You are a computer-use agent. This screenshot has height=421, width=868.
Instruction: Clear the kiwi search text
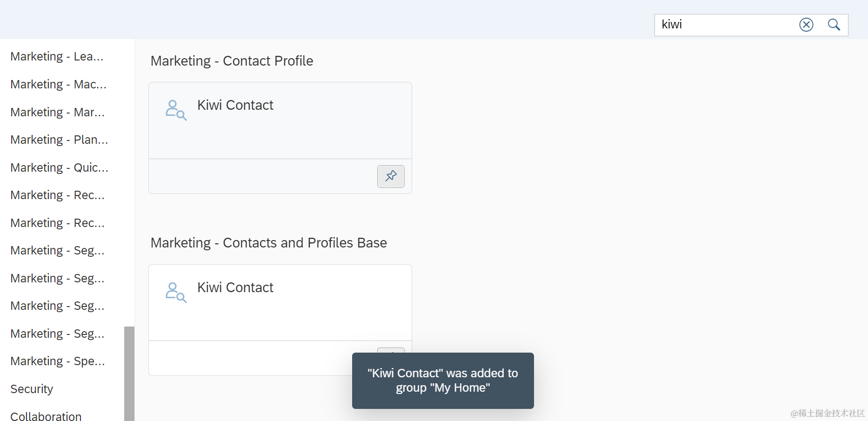[x=806, y=25]
